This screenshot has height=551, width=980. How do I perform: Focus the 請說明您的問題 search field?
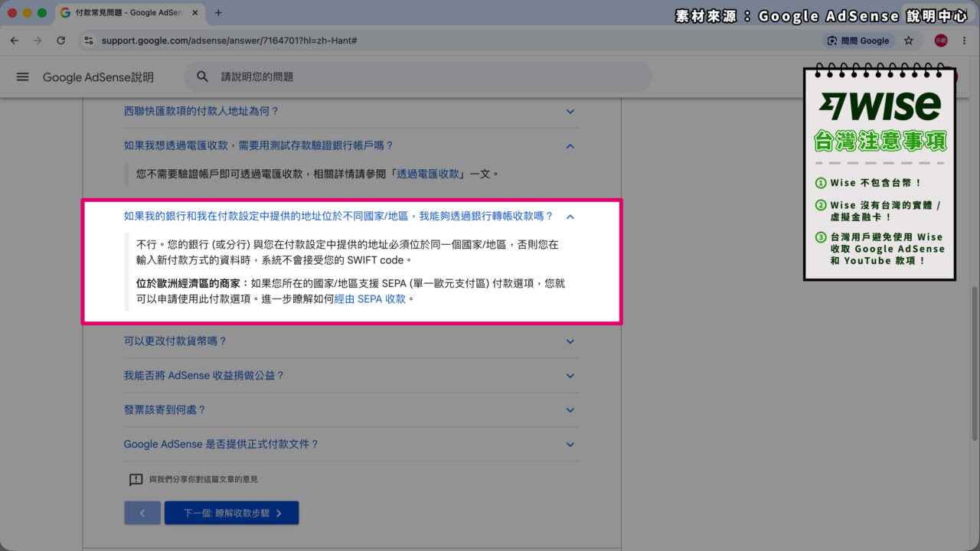[x=417, y=77]
